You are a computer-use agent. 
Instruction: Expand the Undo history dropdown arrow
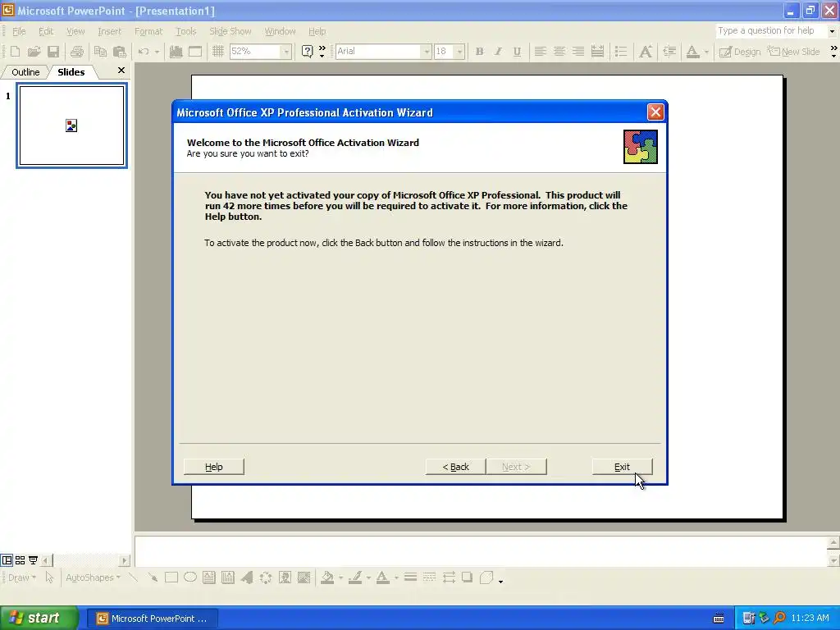pos(157,52)
